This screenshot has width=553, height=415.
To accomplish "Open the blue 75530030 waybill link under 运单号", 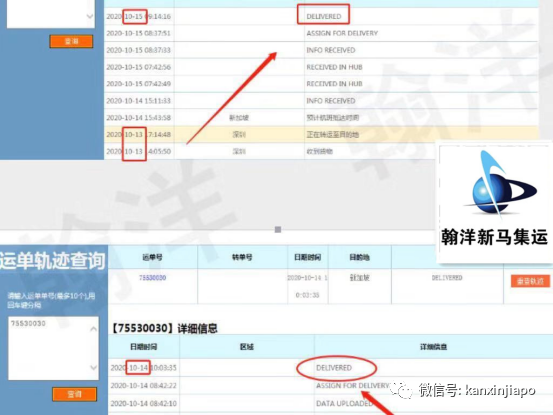I will (152, 278).
